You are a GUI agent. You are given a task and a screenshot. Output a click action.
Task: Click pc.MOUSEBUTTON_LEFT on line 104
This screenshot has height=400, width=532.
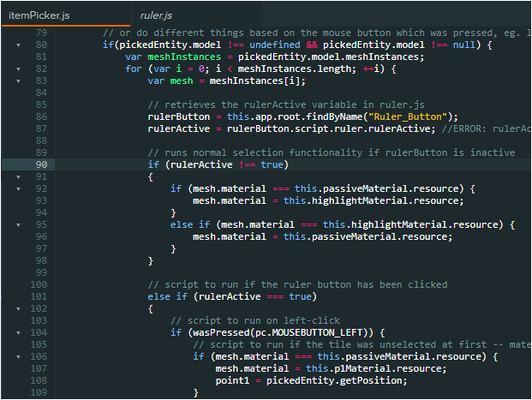308,333
